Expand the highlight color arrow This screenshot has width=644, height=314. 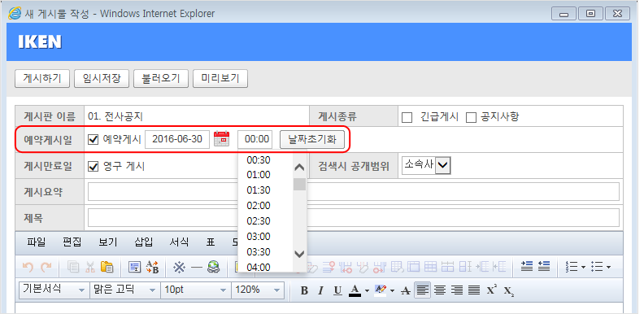tap(392, 290)
